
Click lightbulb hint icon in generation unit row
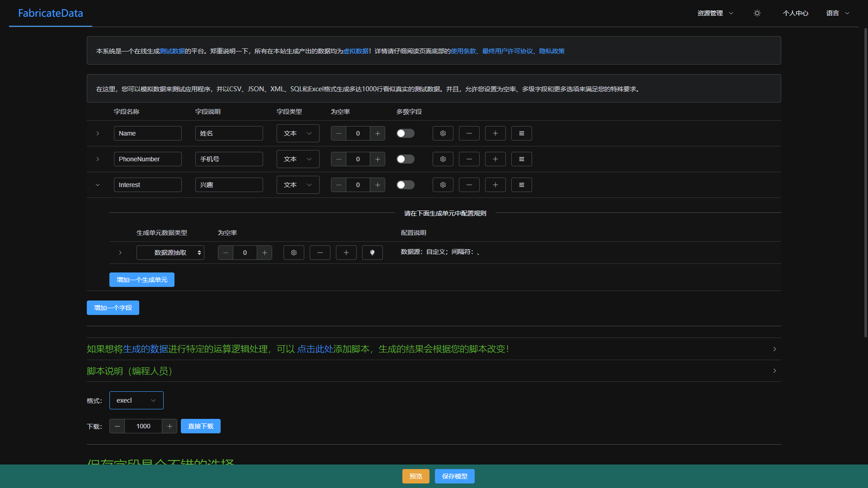tap(372, 253)
